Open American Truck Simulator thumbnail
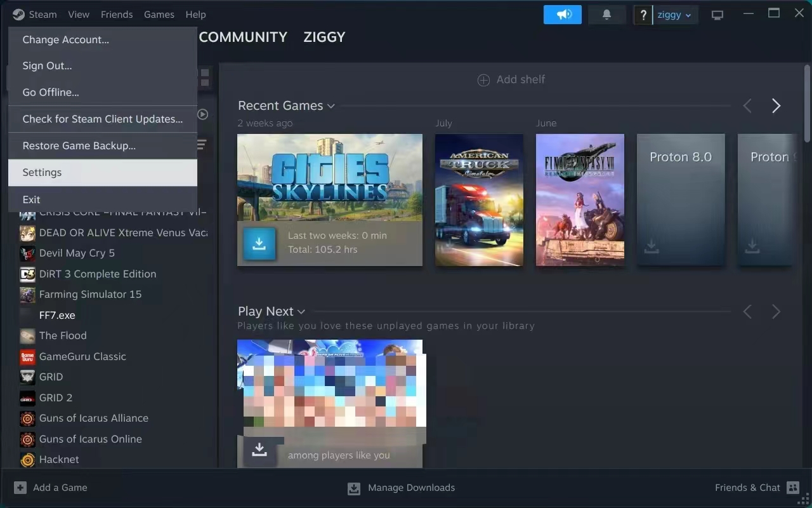Image resolution: width=812 pixels, height=508 pixels. [479, 199]
